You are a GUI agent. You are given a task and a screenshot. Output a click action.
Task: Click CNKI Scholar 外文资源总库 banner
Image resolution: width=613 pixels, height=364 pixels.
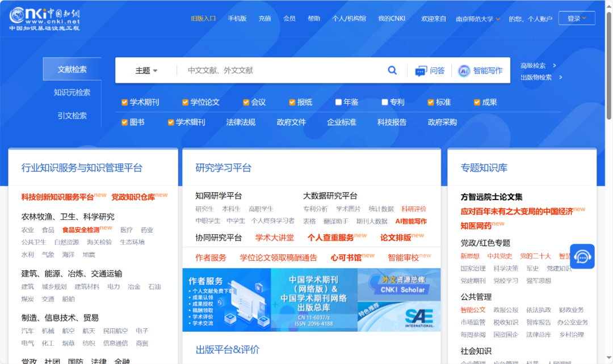point(399,285)
